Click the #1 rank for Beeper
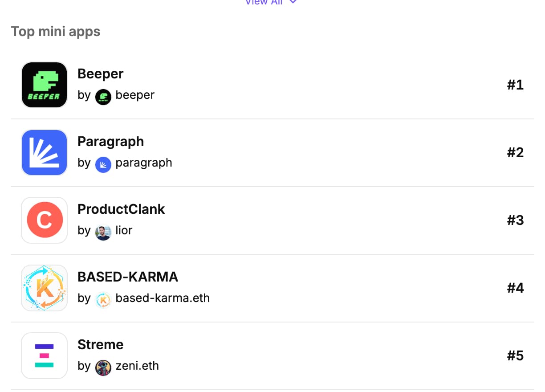This screenshot has width=545, height=392. click(515, 85)
